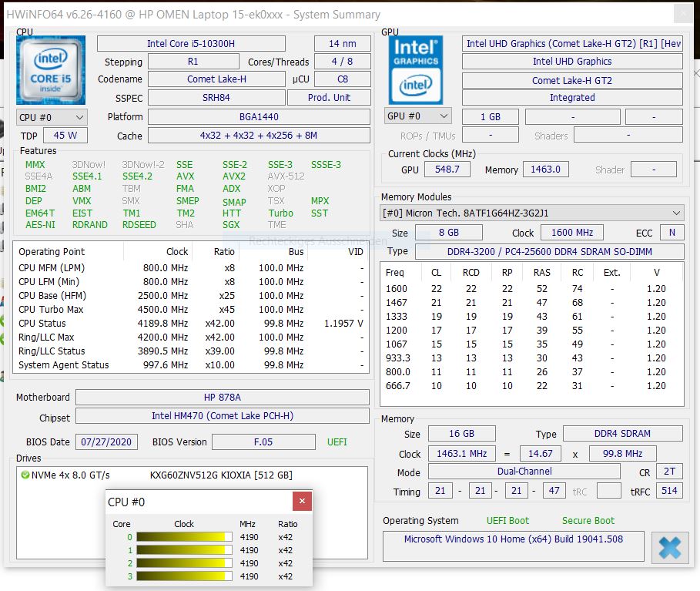This screenshot has width=700, height=591.
Task: Click the Integrated GPU type field
Action: click(x=572, y=97)
